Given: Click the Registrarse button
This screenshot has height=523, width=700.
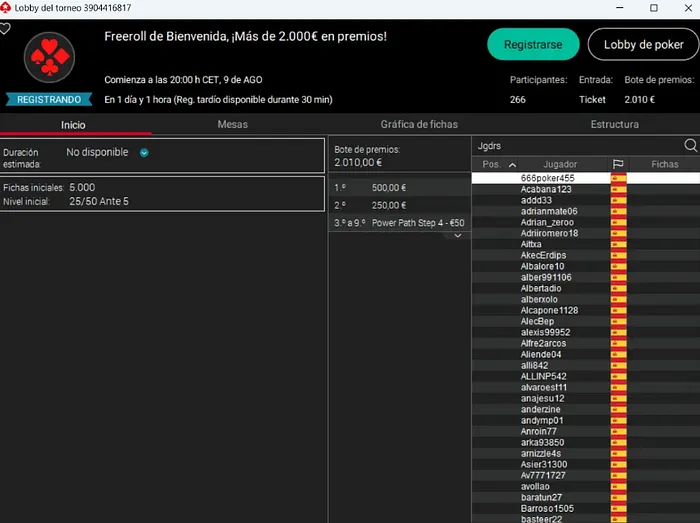Looking at the screenshot, I should [533, 45].
